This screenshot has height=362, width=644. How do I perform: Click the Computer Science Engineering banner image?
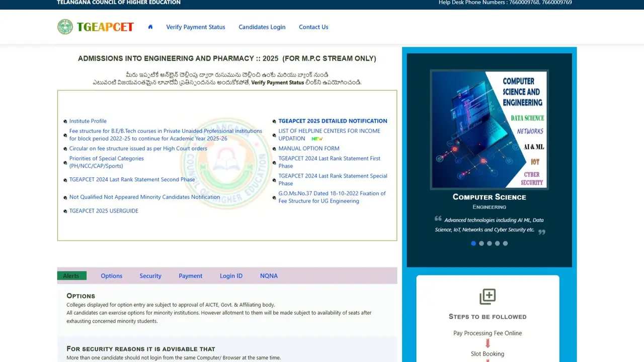(489, 129)
